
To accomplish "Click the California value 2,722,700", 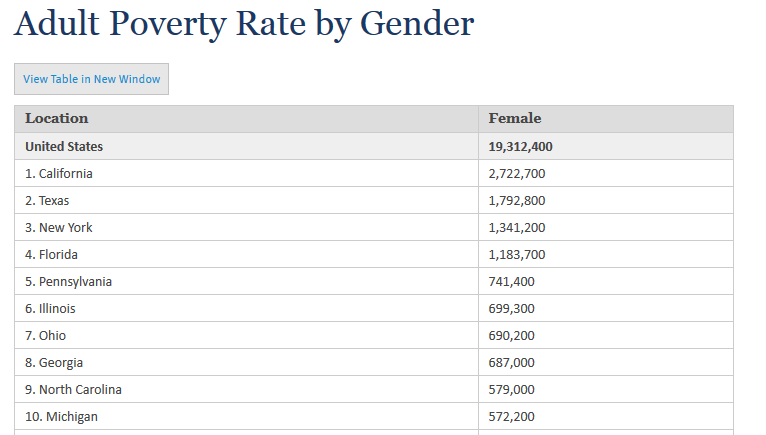I will pos(517,173).
